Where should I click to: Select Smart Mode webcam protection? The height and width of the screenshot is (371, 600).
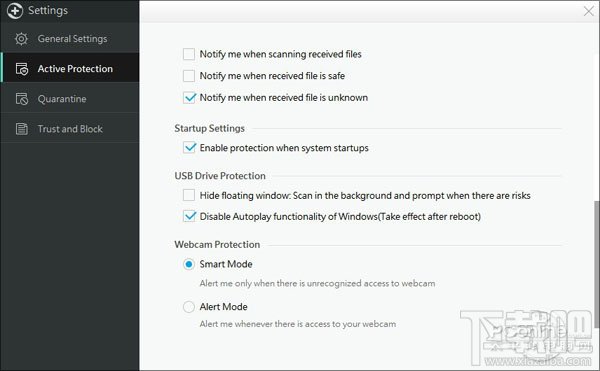(x=189, y=264)
